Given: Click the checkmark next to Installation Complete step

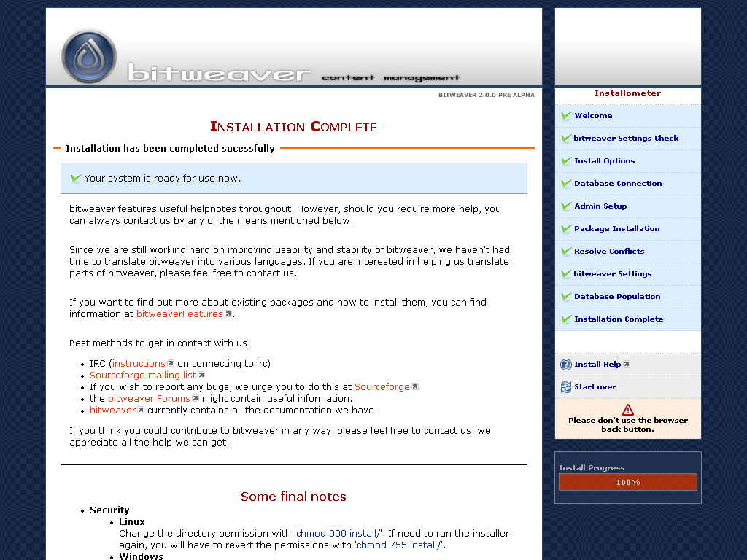Looking at the screenshot, I should [x=566, y=319].
